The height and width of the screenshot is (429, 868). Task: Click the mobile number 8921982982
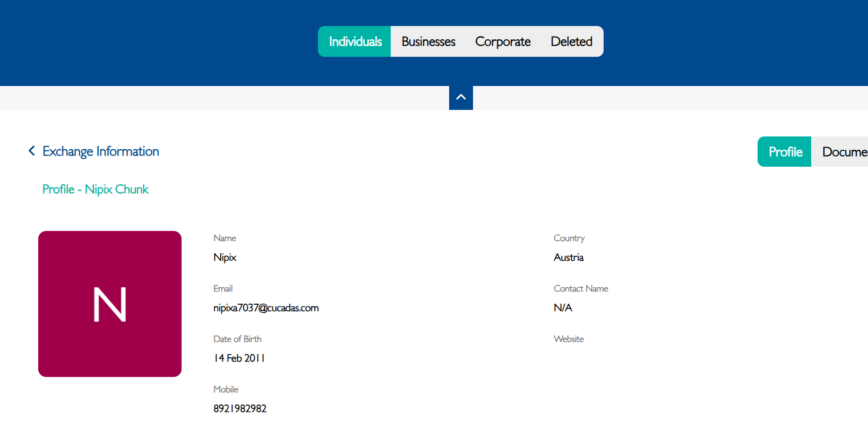240,408
